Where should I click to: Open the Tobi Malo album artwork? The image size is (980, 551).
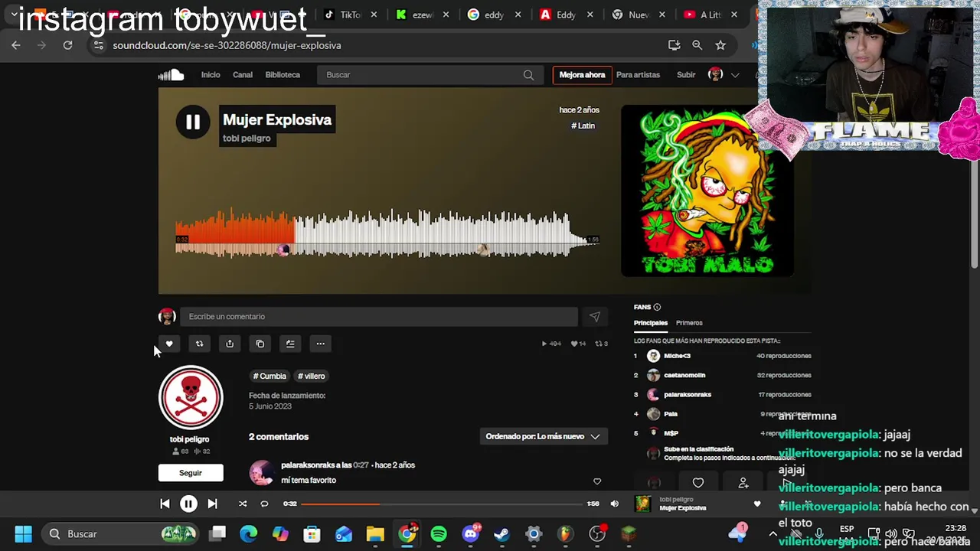707,191
